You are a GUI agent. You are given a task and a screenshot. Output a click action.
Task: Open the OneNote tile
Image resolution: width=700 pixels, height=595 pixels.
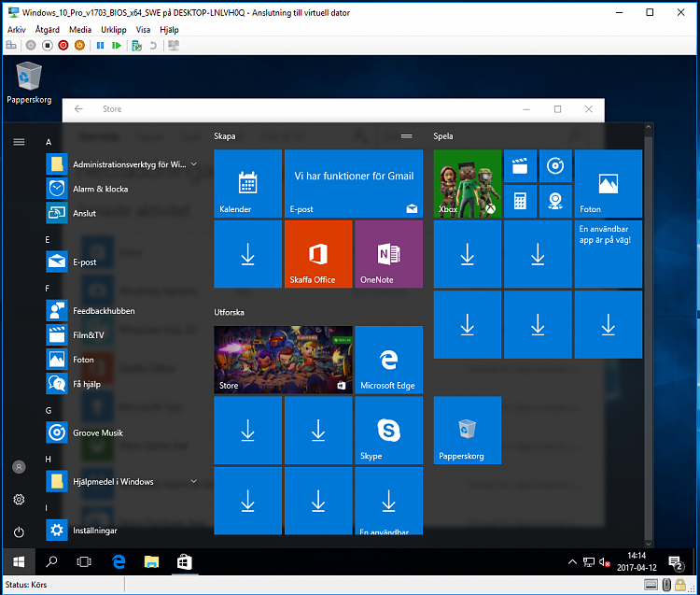[389, 254]
